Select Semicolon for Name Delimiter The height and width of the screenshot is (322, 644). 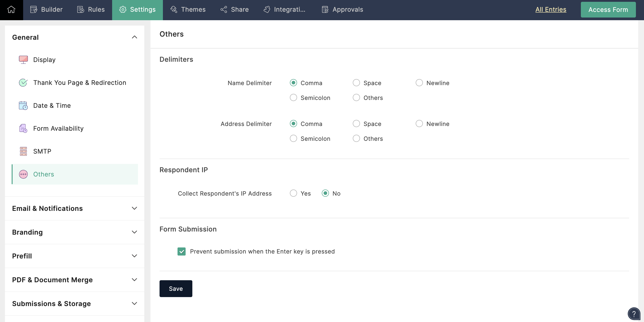click(293, 98)
